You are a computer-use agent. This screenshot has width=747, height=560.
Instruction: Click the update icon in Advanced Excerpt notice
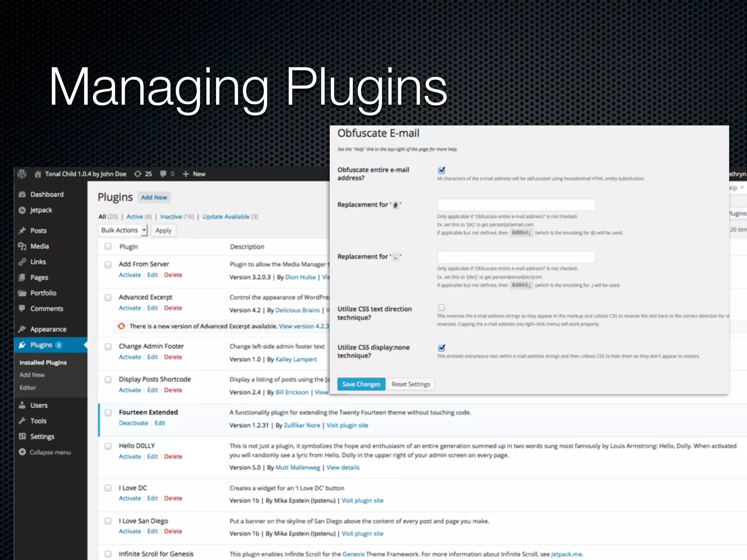click(x=121, y=326)
